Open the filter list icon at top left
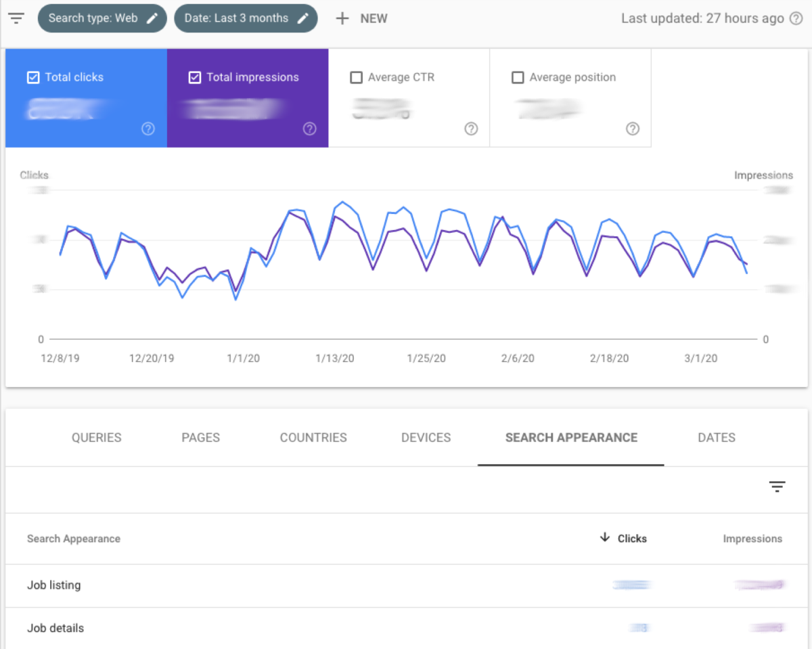Viewport: 812px width, 649px height. tap(16, 18)
